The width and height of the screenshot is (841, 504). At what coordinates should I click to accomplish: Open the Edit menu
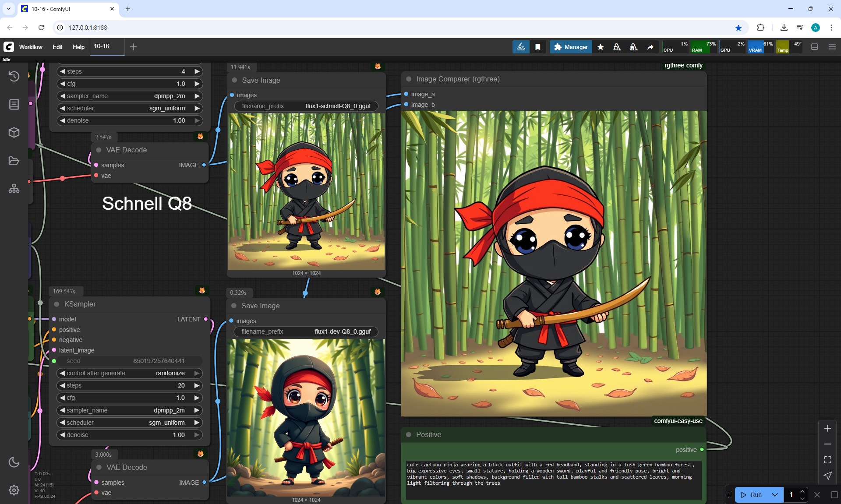[x=57, y=47]
